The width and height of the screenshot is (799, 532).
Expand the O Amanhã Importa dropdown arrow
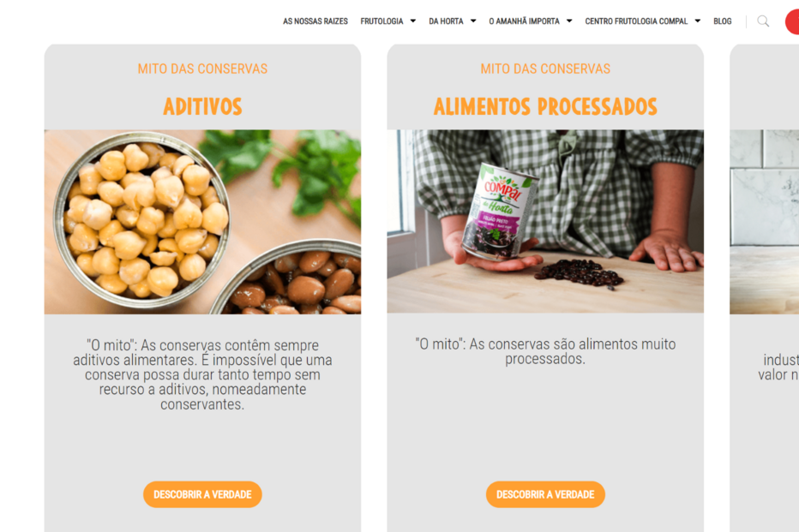(569, 21)
